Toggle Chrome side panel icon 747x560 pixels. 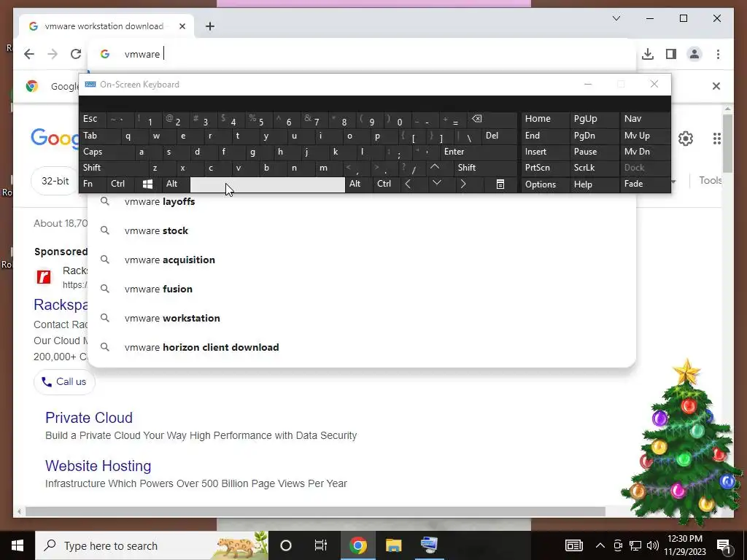(671, 54)
